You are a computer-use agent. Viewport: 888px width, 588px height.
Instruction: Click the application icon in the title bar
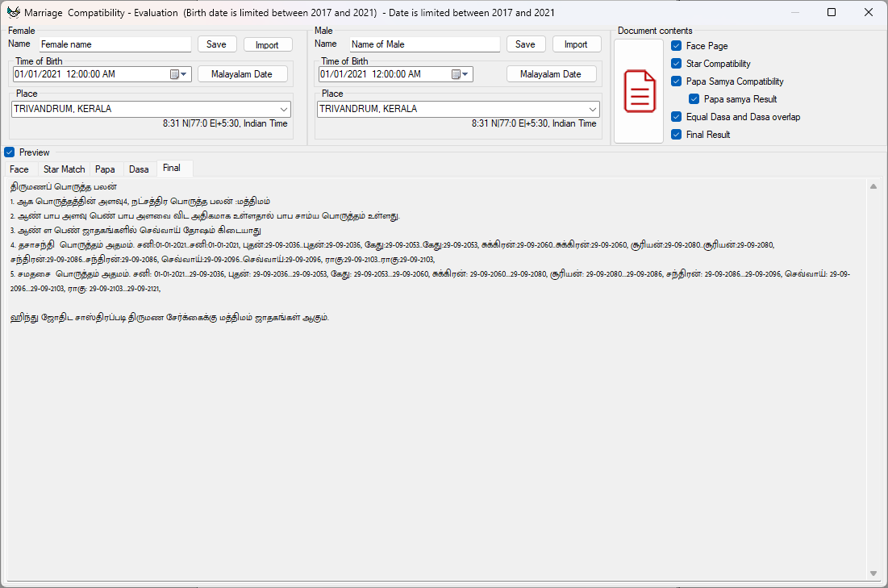click(x=11, y=12)
